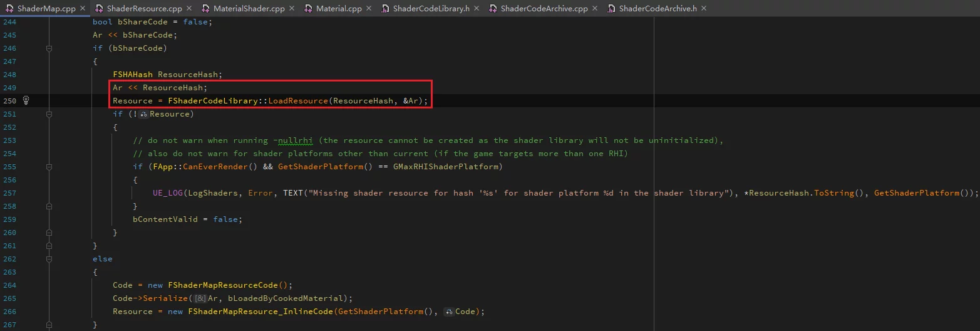Viewport: 980px width, 331px height.
Task: Click the lightbulb quick-fix icon on line 250
Action: point(26,100)
